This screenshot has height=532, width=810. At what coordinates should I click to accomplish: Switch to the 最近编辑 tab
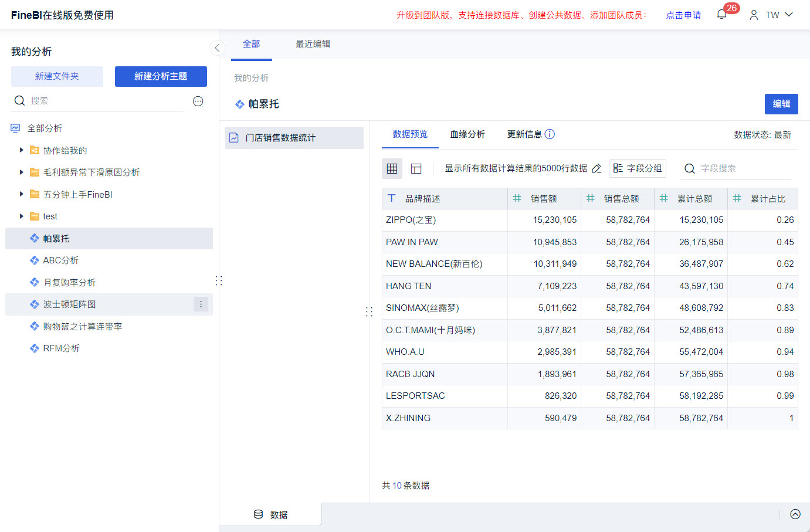tap(313, 44)
